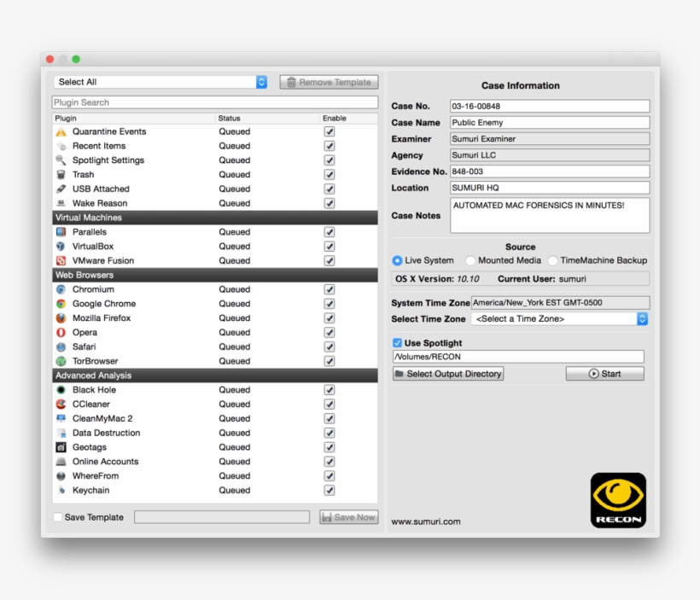Click the Examiner field
700x600 pixels.
550,139
